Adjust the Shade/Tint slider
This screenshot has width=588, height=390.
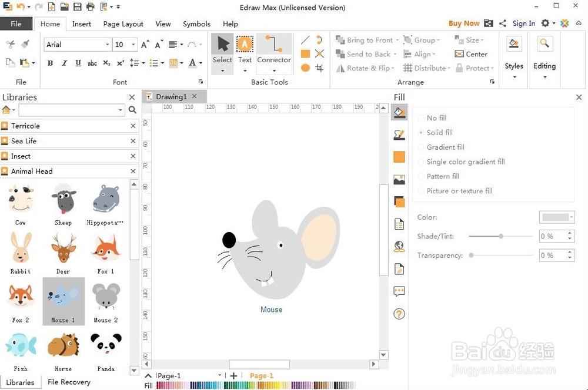500,236
